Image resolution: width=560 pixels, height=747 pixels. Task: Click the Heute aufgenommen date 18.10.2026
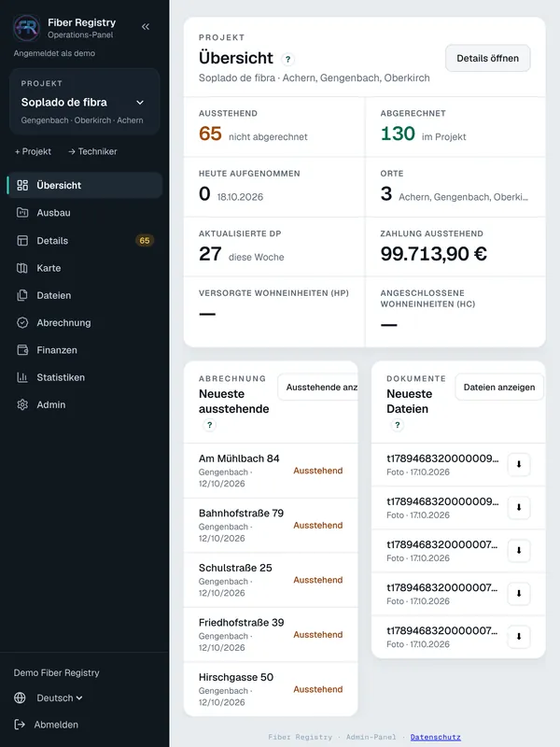tap(240, 197)
